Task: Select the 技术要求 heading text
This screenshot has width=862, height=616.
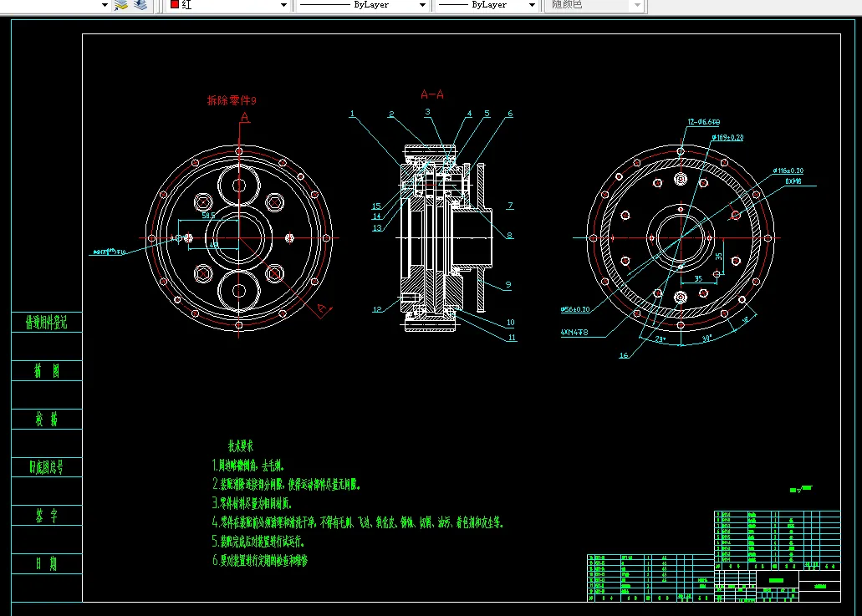Action: pos(241,445)
